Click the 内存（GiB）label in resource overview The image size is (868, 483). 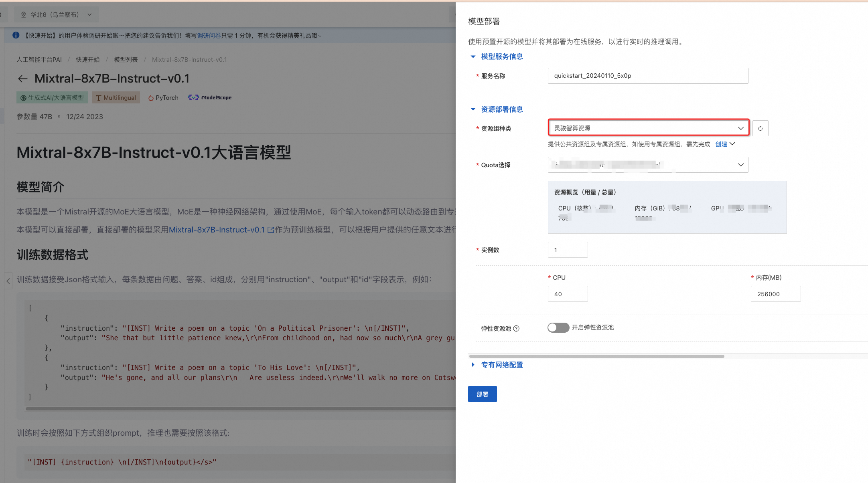pos(650,208)
